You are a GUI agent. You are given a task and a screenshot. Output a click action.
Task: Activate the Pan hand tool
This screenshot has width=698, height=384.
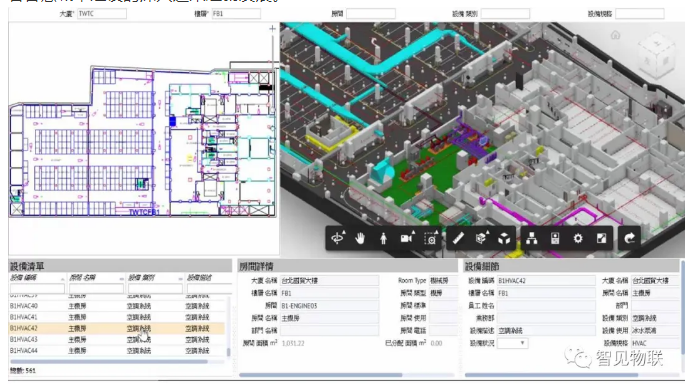(x=360, y=238)
